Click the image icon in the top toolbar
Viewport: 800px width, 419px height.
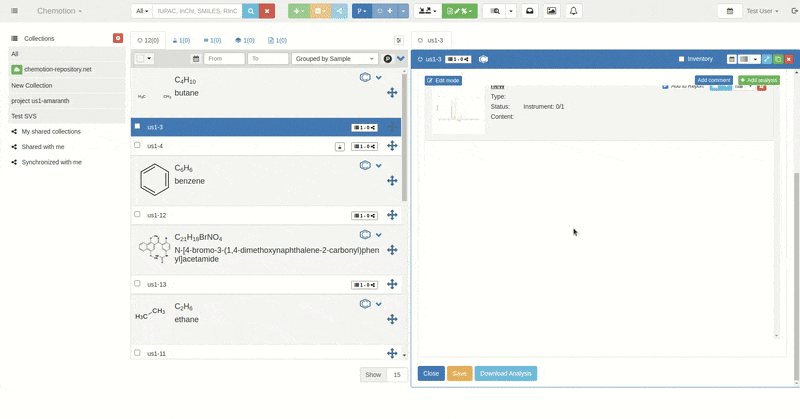click(551, 11)
